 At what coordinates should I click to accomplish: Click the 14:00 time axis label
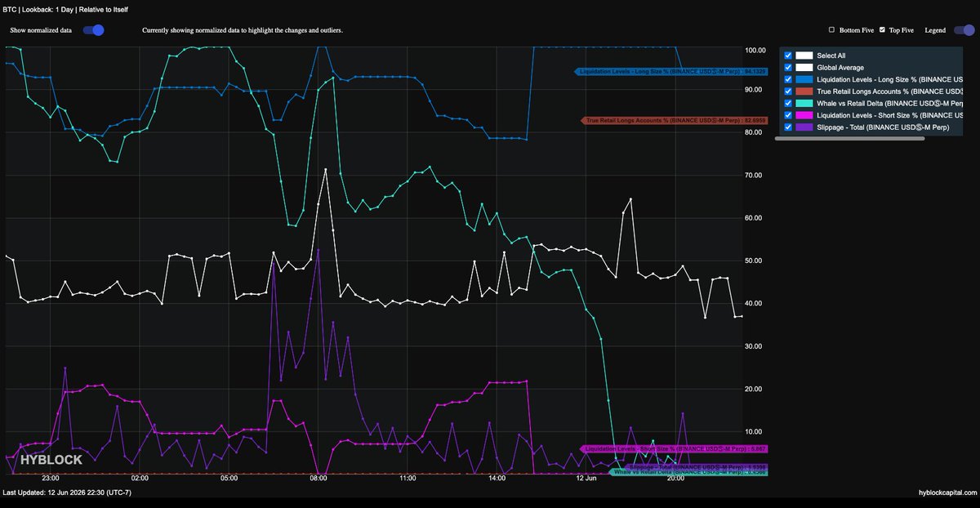tap(497, 479)
